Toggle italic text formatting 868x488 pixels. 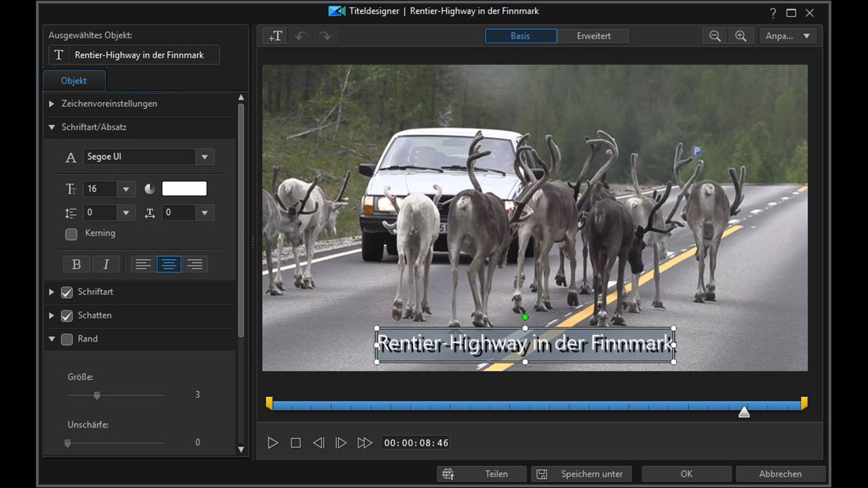coord(106,264)
